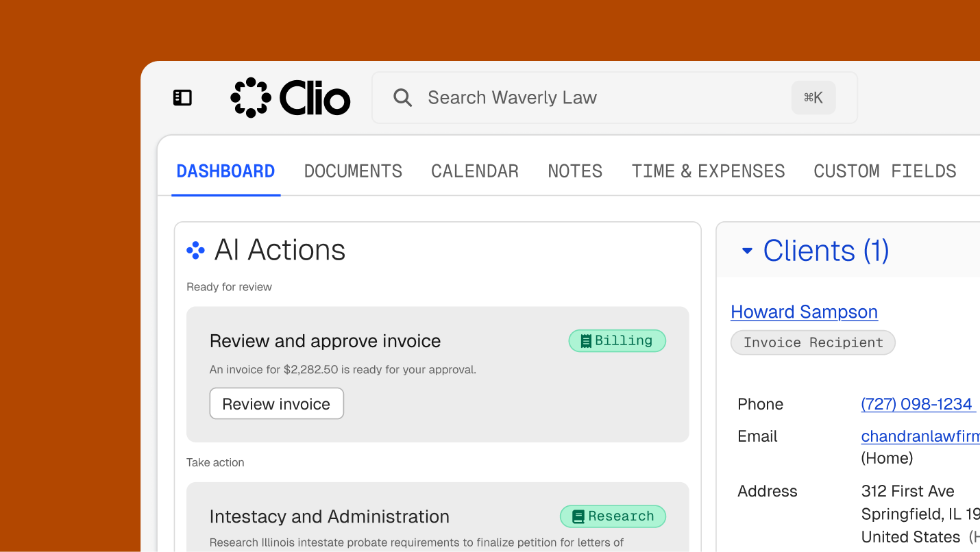The width and height of the screenshot is (980, 552).
Task: Open the Dashboard tab
Action: [x=225, y=171]
